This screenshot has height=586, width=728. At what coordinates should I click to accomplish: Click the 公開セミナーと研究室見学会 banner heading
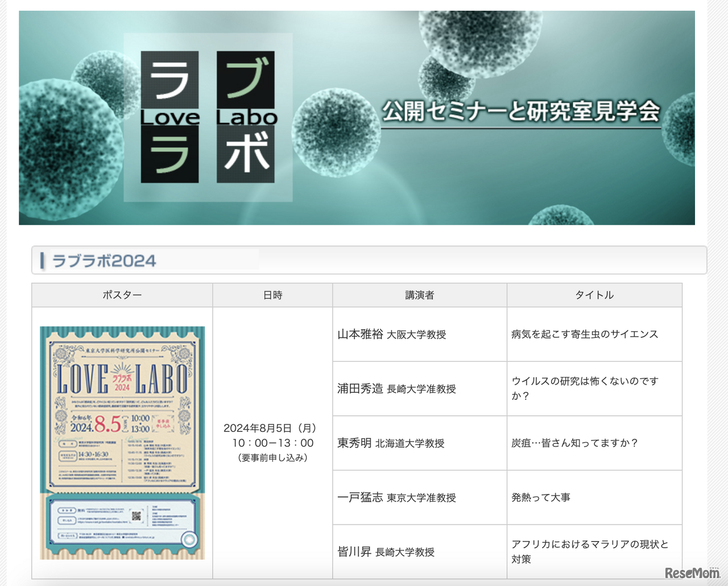tap(520, 112)
